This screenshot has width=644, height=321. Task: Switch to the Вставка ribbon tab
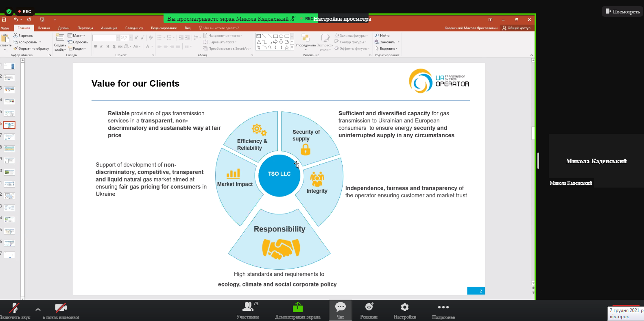coord(44,28)
